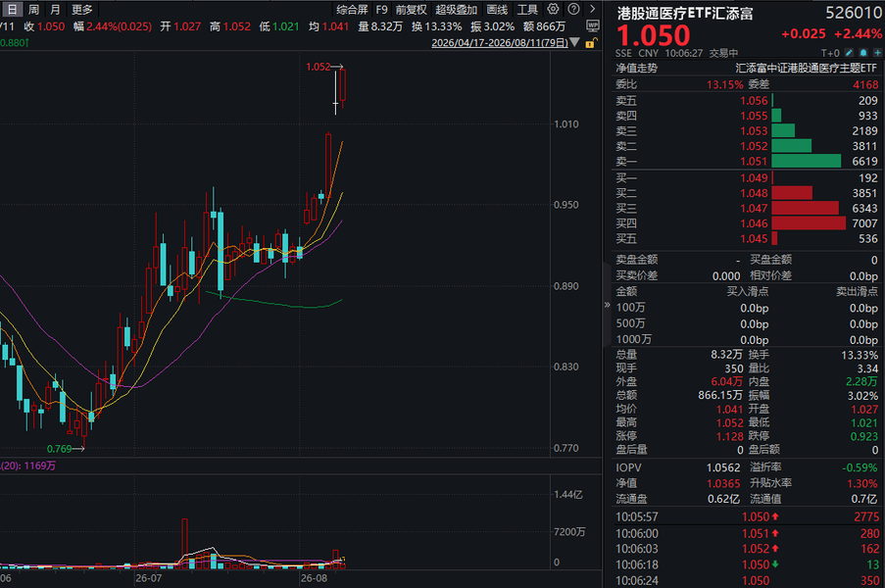Select the 买五 bid row at 1.045

click(747, 239)
